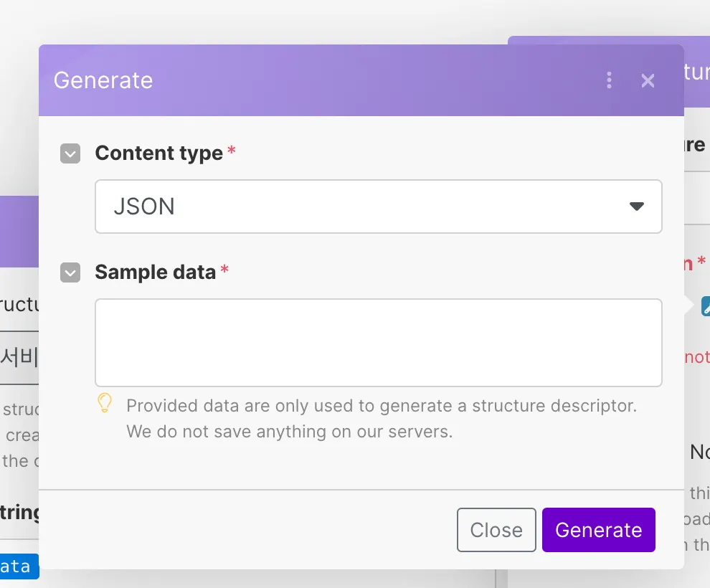Click the Korean text field behind dialog
The image size is (710, 588).
[x=19, y=356]
